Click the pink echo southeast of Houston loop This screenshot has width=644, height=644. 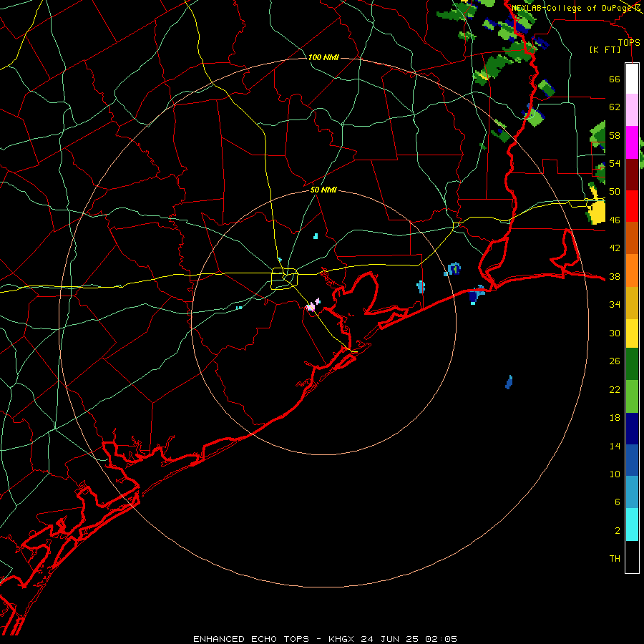coord(312,306)
